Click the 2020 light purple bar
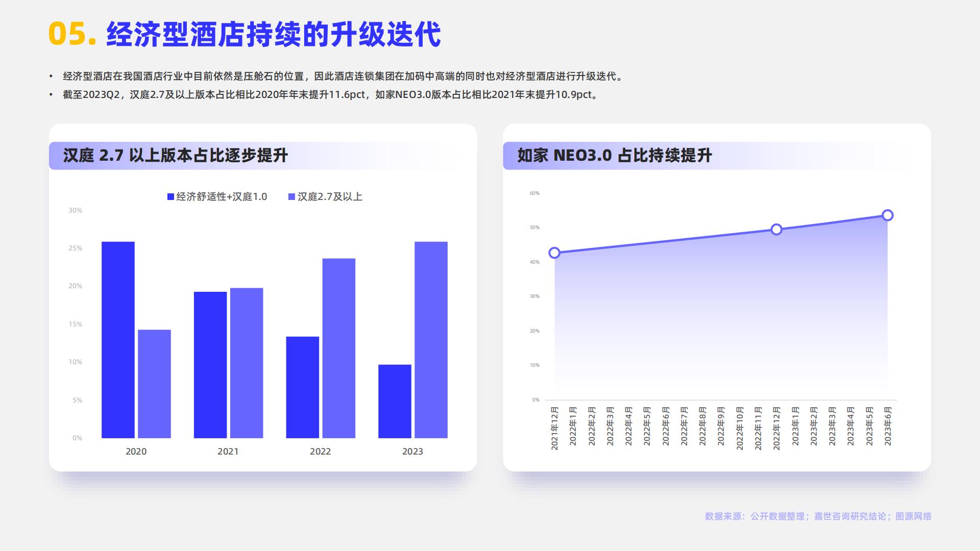Image resolution: width=980 pixels, height=551 pixels. click(x=154, y=384)
